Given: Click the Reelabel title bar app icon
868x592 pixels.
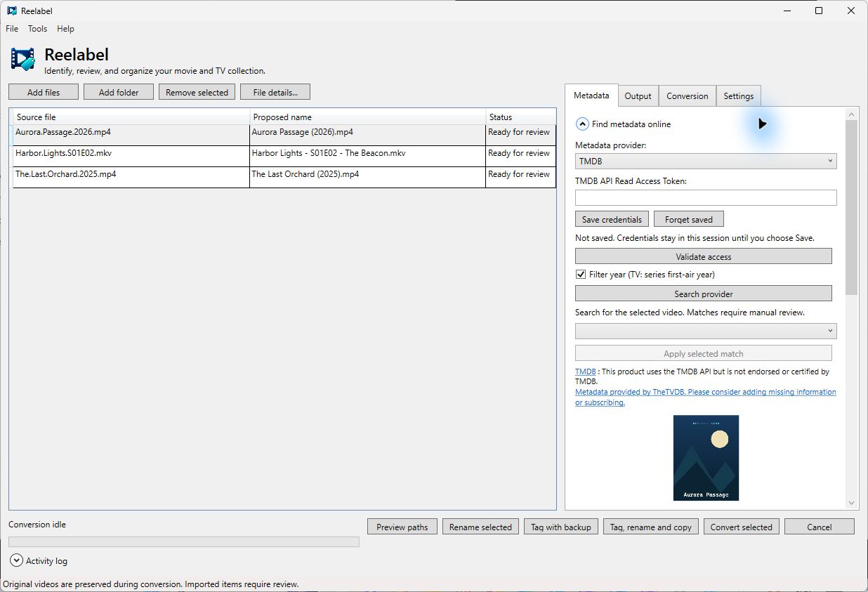Looking at the screenshot, I should (x=12, y=11).
